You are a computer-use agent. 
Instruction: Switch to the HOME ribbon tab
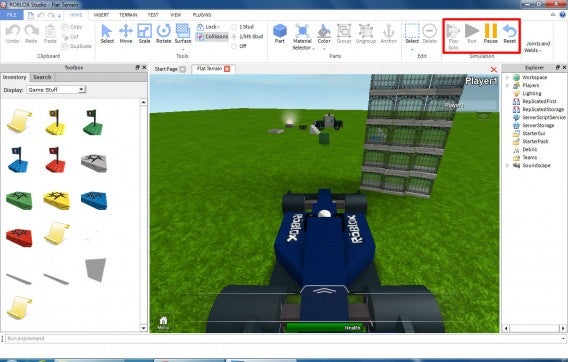pyautogui.click(x=76, y=15)
